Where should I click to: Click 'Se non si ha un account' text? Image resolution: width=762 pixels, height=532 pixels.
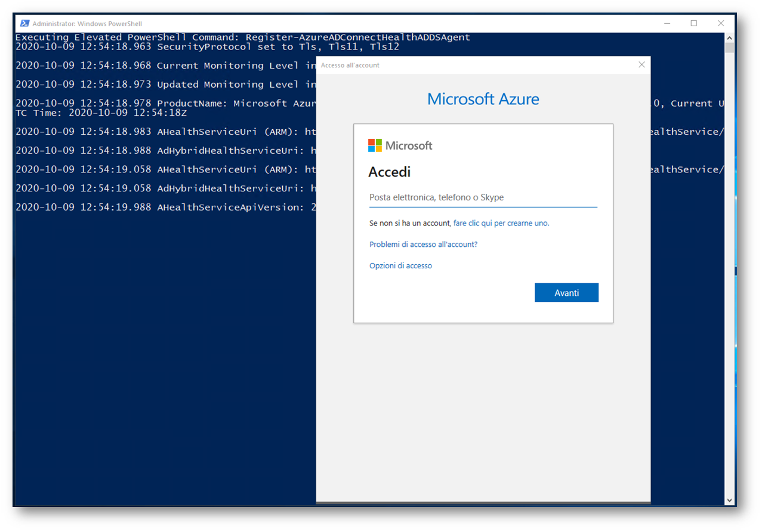410,223
